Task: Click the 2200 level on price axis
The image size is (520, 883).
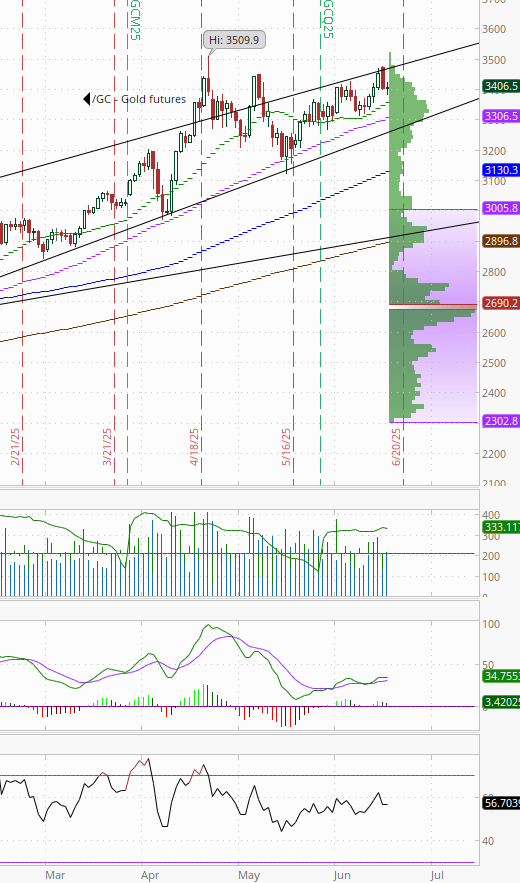Action: pos(494,454)
